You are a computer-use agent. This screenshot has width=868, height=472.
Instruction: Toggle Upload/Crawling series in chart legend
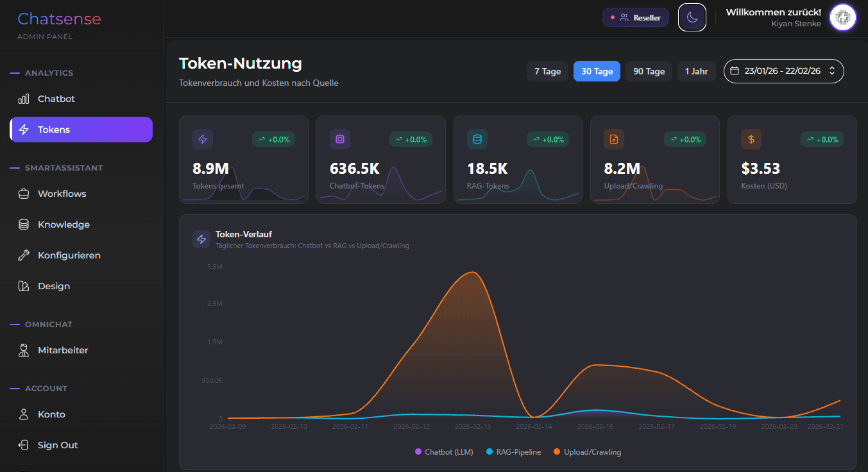point(587,451)
